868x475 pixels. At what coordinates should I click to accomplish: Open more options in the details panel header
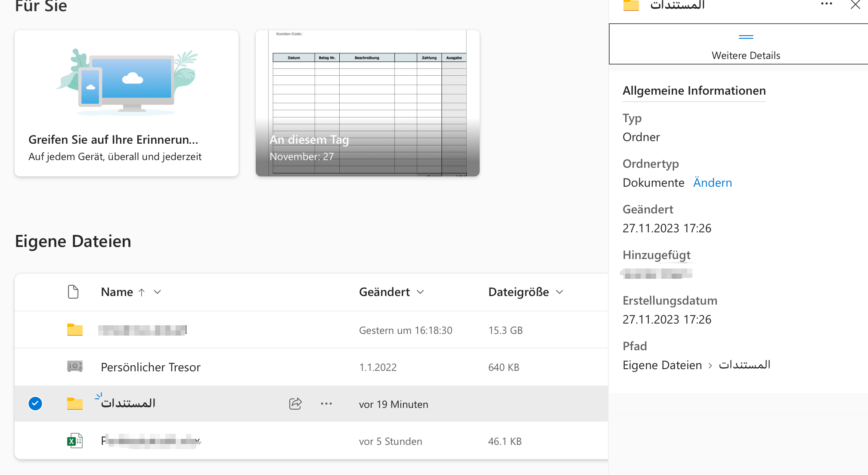click(x=826, y=4)
